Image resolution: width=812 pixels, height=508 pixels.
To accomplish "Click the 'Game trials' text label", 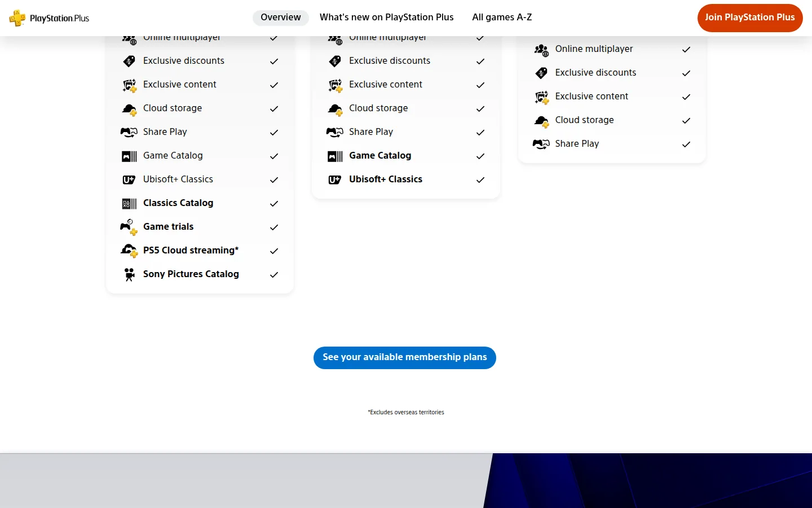I will pyautogui.click(x=169, y=227).
